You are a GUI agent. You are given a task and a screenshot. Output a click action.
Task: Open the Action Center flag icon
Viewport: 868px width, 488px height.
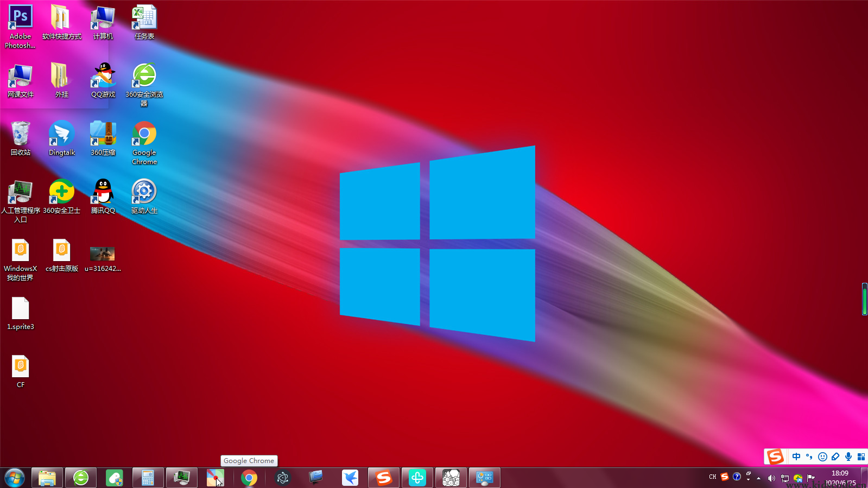coord(811,478)
